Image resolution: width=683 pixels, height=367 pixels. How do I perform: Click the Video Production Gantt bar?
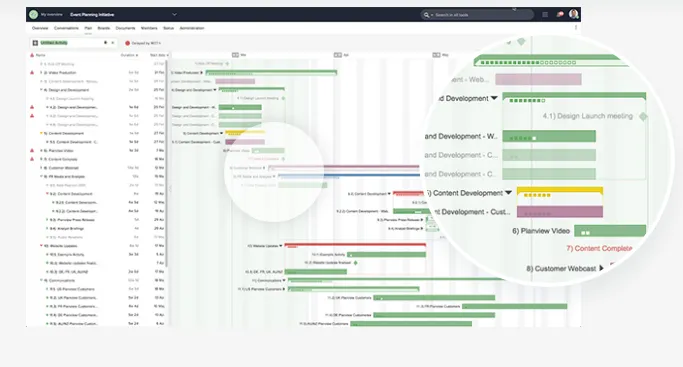coord(271,72)
